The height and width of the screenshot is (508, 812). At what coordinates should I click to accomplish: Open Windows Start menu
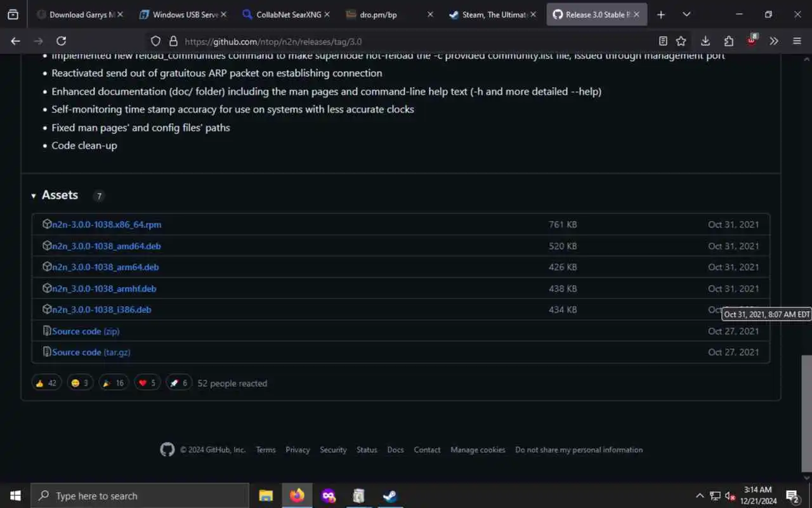click(x=15, y=496)
